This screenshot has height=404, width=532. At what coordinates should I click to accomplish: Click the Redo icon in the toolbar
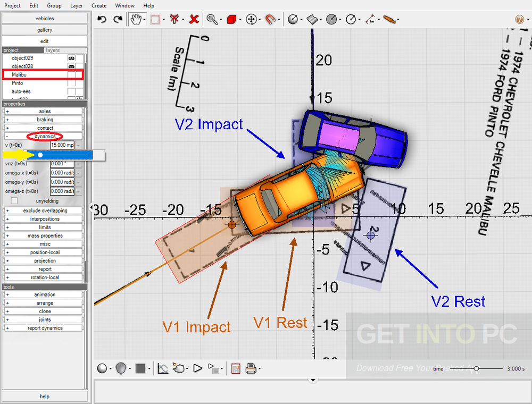point(117,19)
